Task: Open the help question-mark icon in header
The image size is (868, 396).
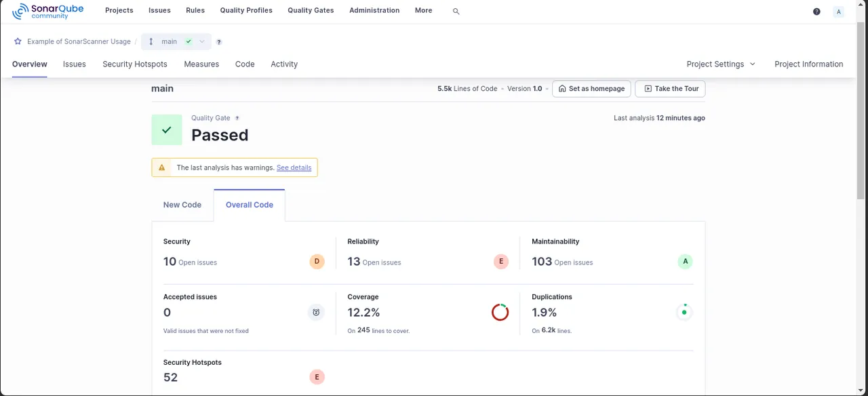Action: pos(816,12)
